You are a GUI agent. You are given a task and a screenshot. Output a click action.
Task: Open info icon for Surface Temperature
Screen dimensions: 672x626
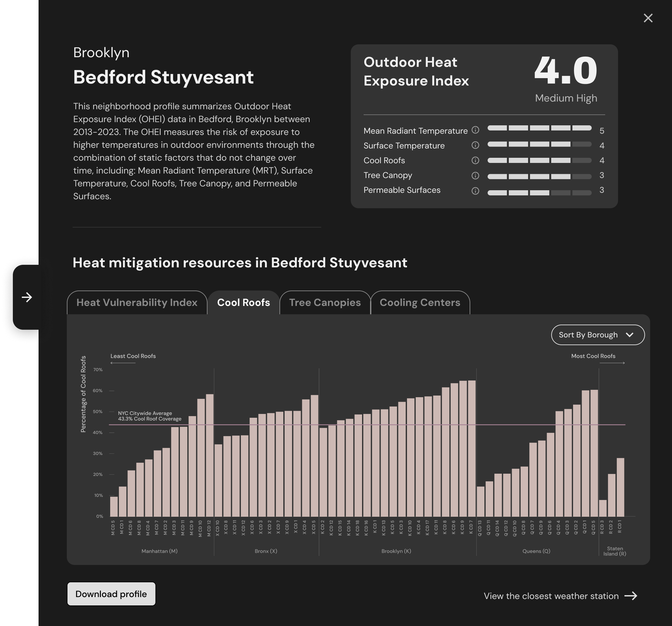(475, 145)
